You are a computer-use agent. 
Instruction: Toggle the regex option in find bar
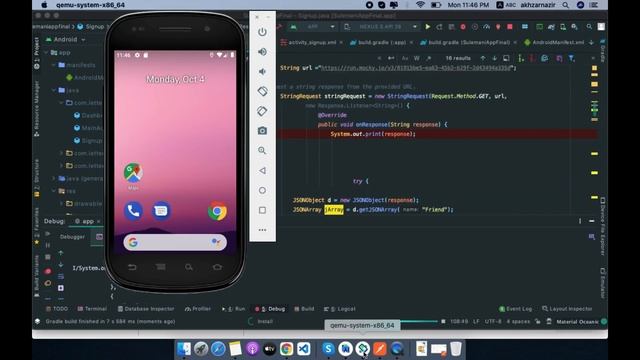[x=429, y=58]
